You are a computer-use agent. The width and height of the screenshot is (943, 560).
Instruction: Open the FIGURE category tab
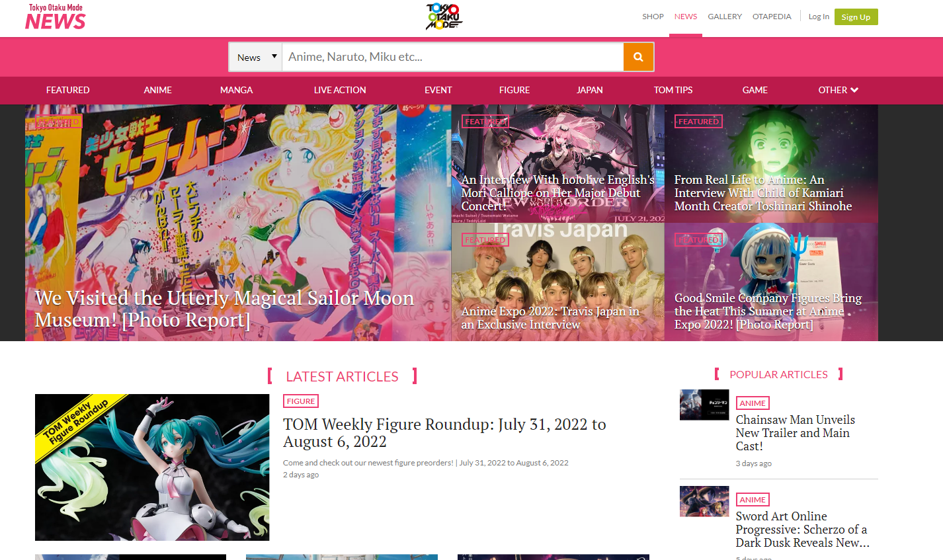514,90
